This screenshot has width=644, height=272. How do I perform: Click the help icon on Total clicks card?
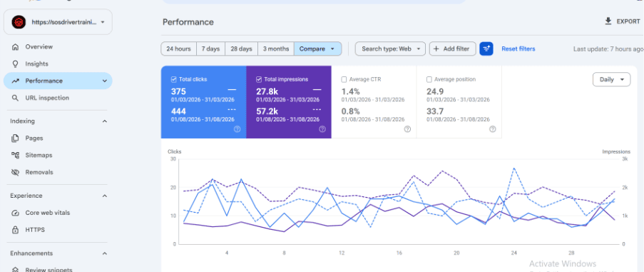pos(237,129)
